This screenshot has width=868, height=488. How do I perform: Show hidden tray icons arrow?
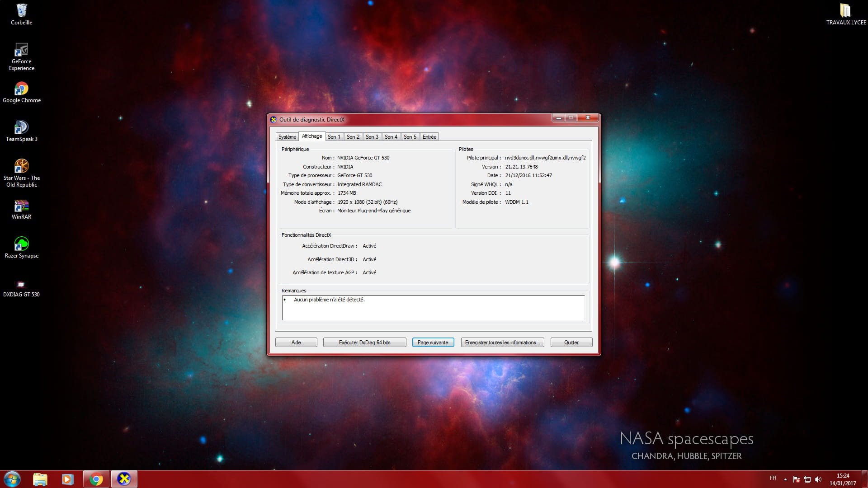pos(785,479)
